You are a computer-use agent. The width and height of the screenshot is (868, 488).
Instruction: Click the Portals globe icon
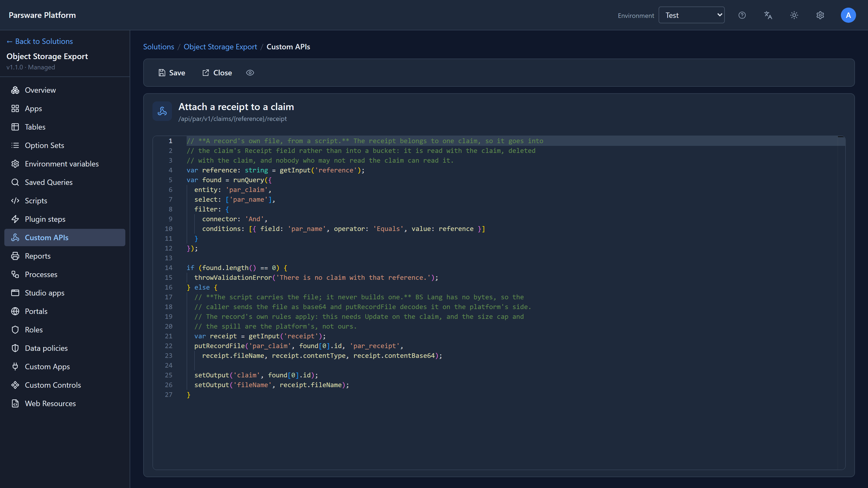click(x=15, y=311)
